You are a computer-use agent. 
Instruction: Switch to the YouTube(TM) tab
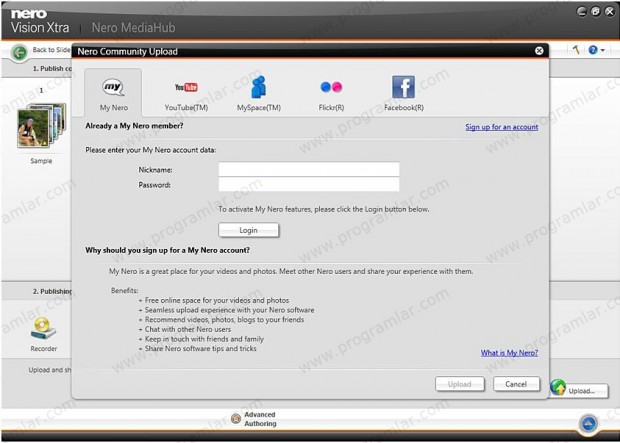[x=186, y=93]
